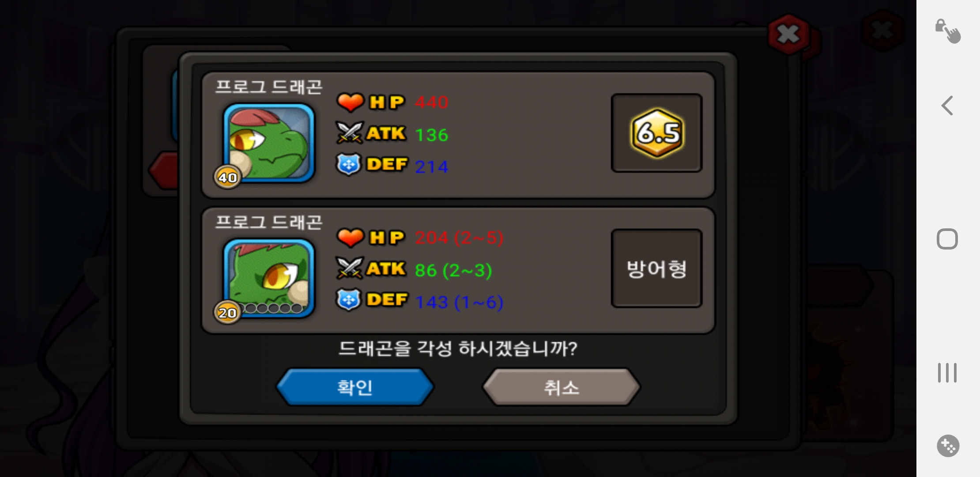980x477 pixels.
Task: Tap the ATK crossed swords icon top row
Action: point(350,133)
